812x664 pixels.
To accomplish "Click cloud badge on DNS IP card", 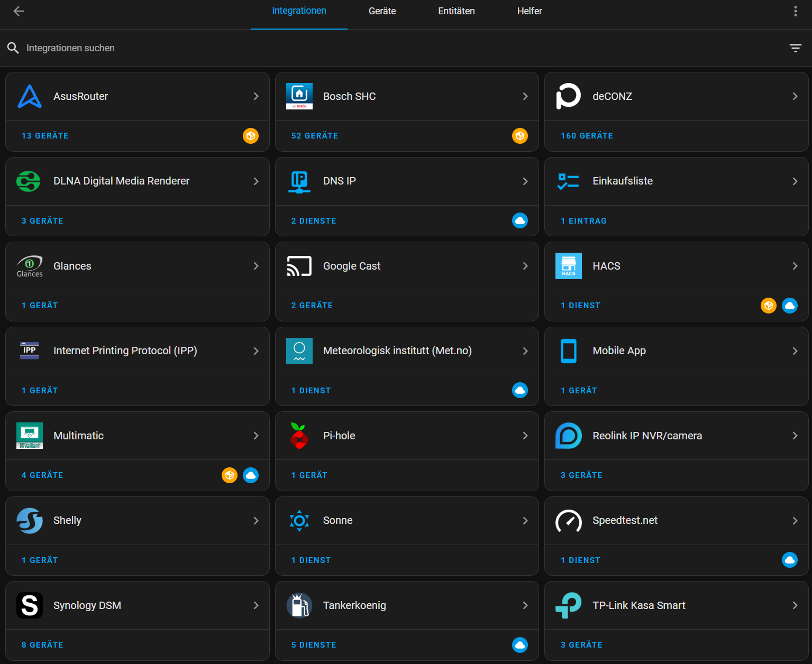I will point(520,220).
